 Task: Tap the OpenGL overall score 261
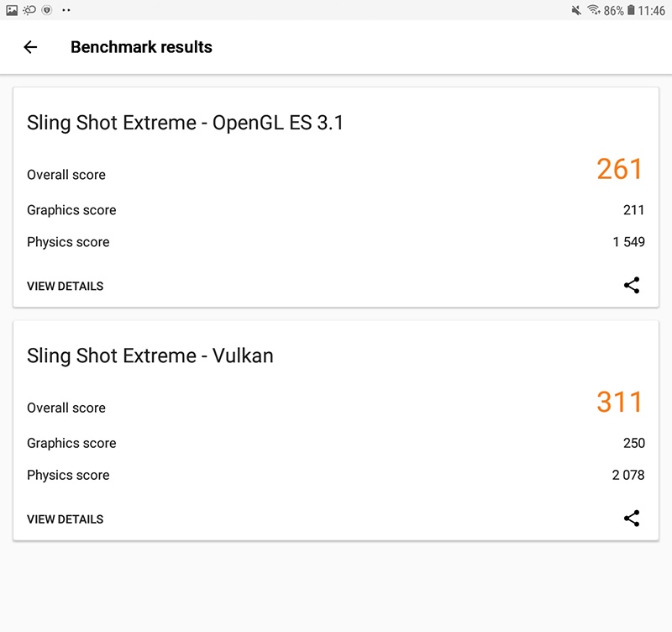pos(620,169)
